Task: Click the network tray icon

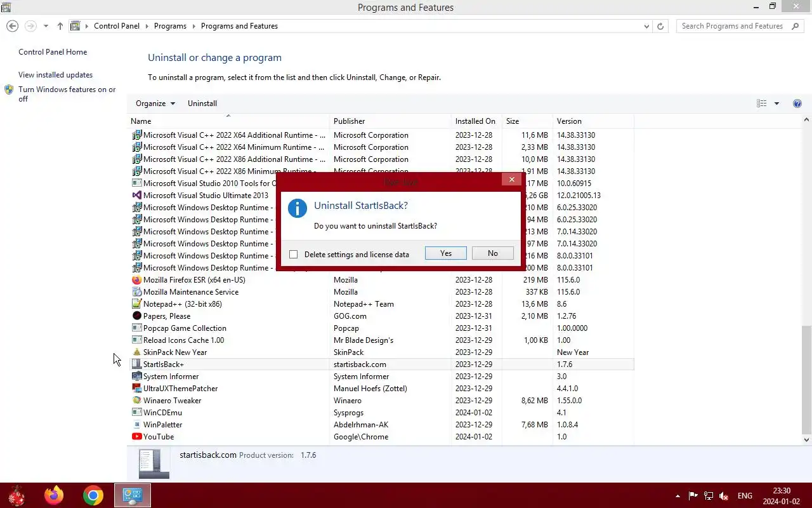Action: point(709,496)
